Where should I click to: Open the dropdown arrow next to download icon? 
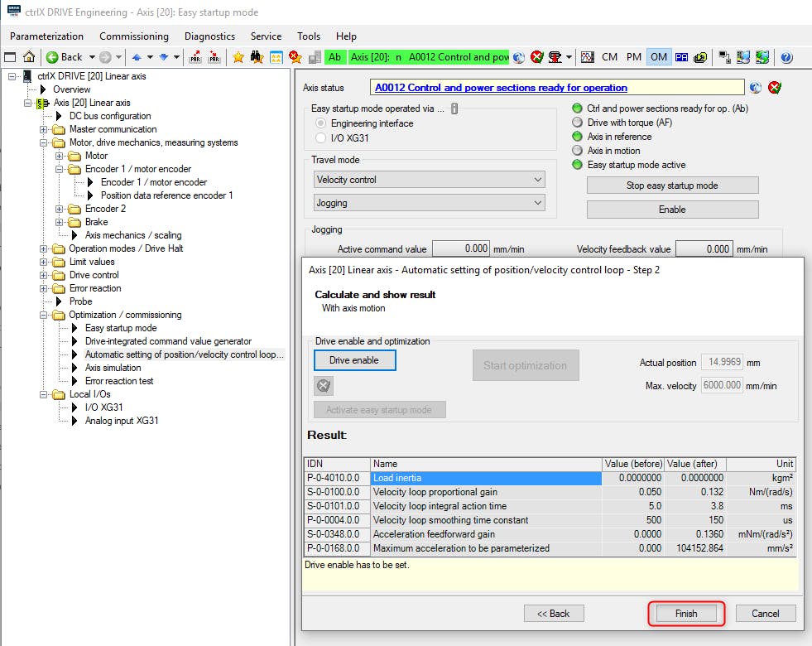pos(569,57)
